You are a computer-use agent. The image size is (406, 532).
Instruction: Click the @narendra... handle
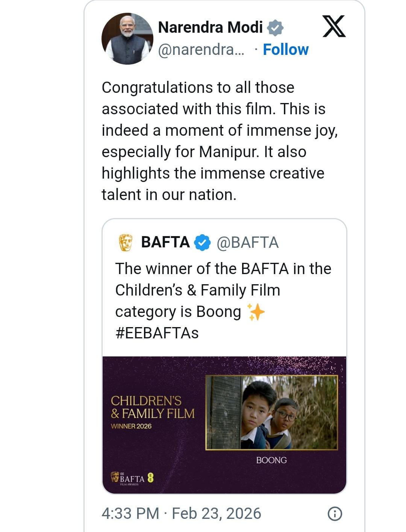click(201, 50)
